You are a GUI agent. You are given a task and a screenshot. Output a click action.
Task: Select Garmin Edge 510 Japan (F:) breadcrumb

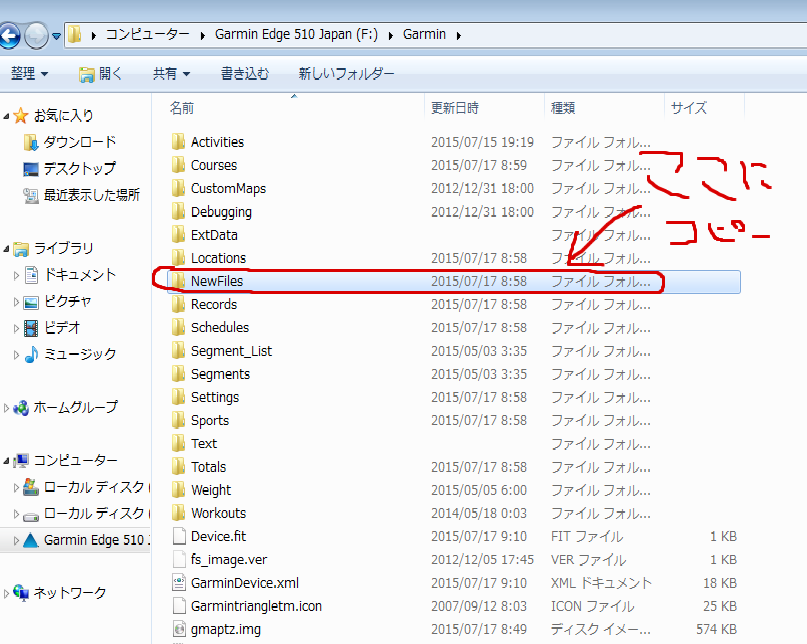click(296, 34)
